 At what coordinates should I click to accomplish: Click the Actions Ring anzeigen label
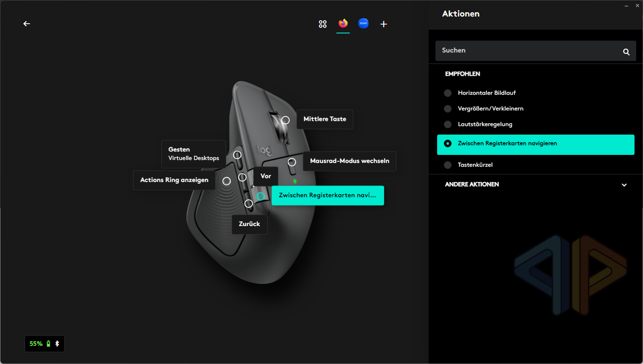(x=174, y=180)
